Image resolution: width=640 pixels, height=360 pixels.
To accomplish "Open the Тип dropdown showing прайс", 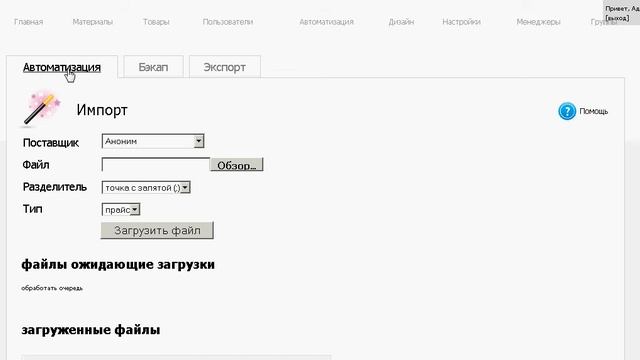I will pyautogui.click(x=121, y=210).
